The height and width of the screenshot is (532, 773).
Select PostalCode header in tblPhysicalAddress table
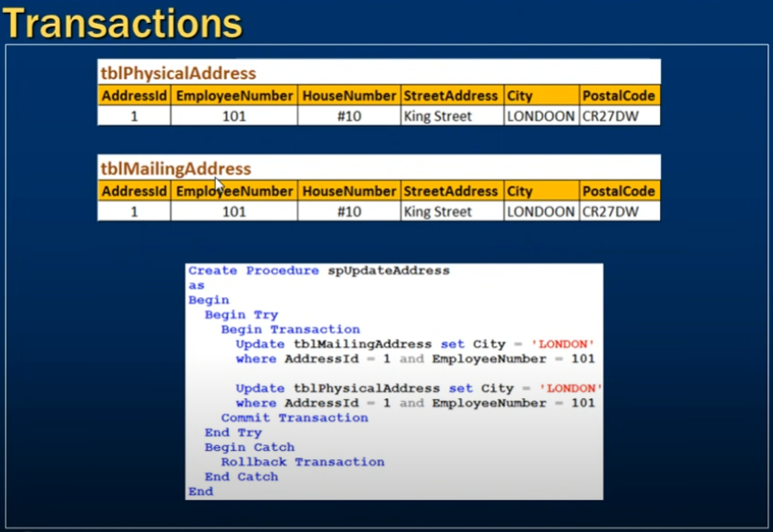619,96
